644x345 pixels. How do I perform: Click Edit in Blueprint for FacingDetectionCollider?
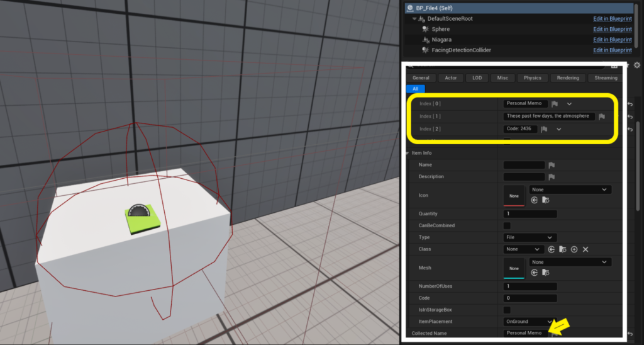click(612, 50)
